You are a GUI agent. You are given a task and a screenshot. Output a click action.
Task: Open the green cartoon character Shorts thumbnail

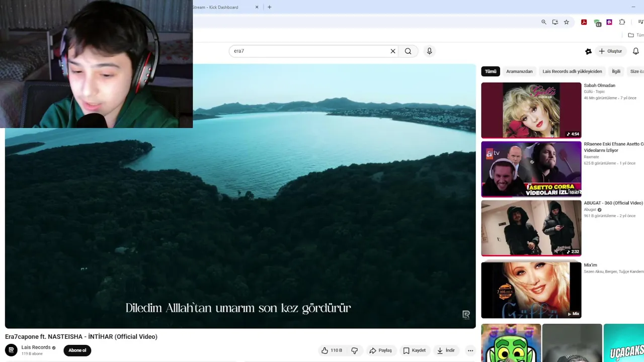coord(511,343)
